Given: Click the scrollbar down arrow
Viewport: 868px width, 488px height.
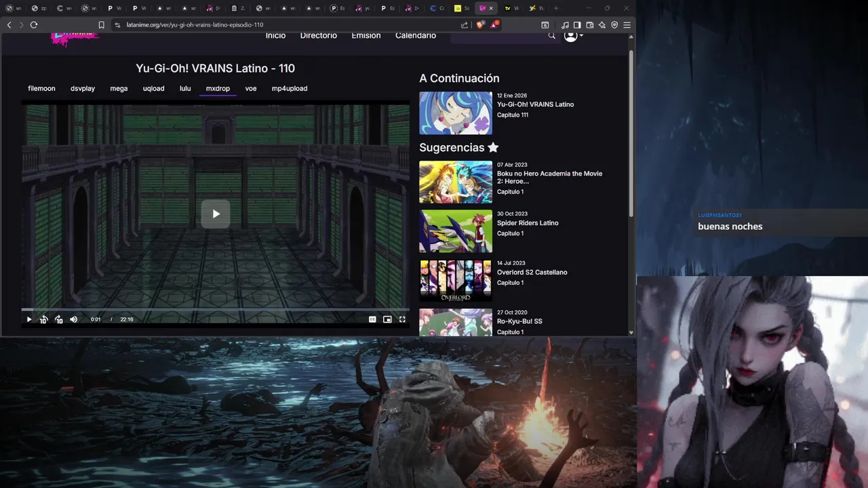Looking at the screenshot, I should click(631, 332).
